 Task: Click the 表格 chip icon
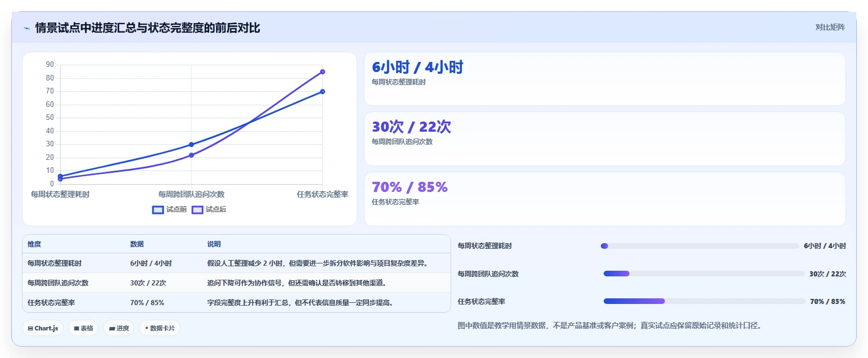[x=77, y=328]
